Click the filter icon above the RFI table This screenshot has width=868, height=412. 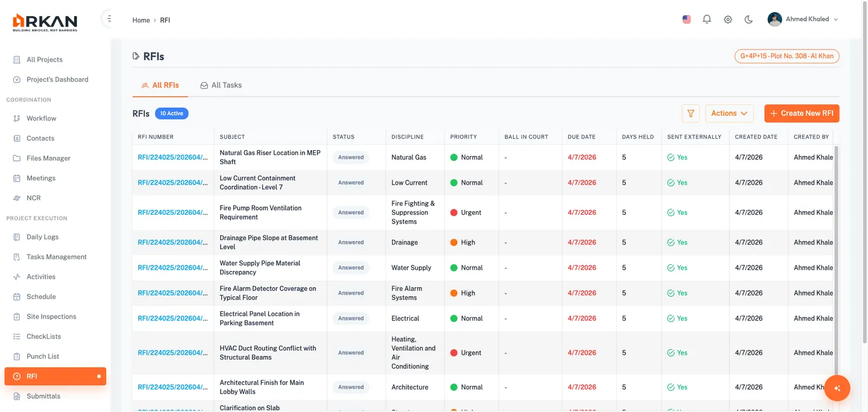pyautogui.click(x=691, y=113)
